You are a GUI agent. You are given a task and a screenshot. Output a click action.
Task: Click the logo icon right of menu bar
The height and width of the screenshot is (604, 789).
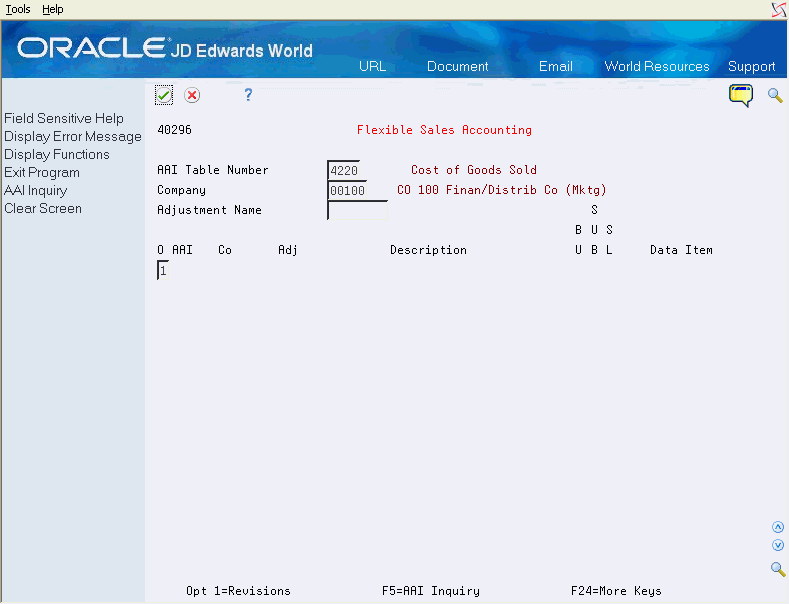tap(778, 10)
